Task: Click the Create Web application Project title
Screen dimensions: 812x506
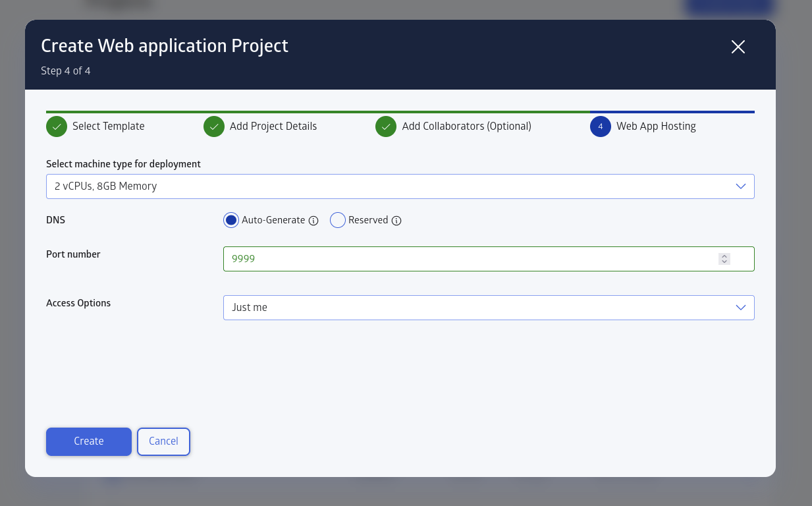Action: [x=165, y=46]
